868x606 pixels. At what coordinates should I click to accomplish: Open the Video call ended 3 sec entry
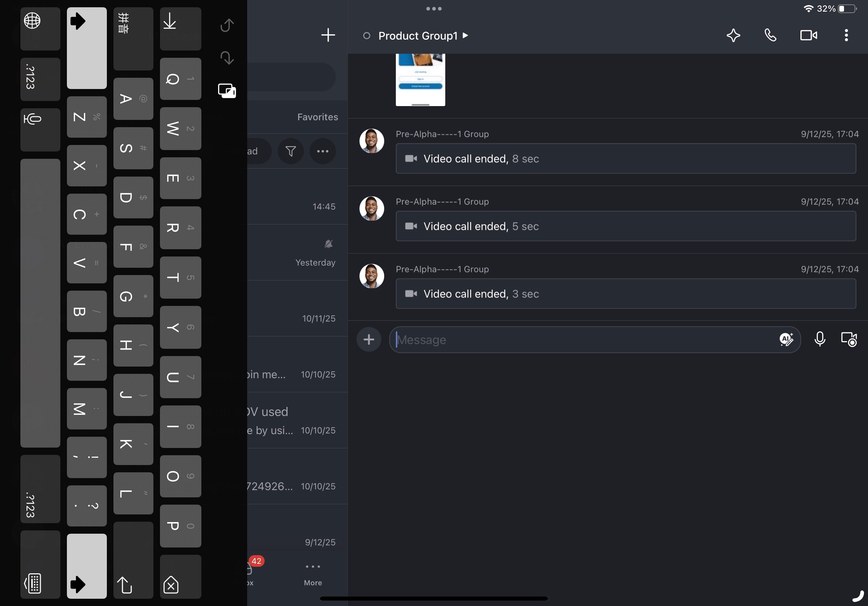625,294
